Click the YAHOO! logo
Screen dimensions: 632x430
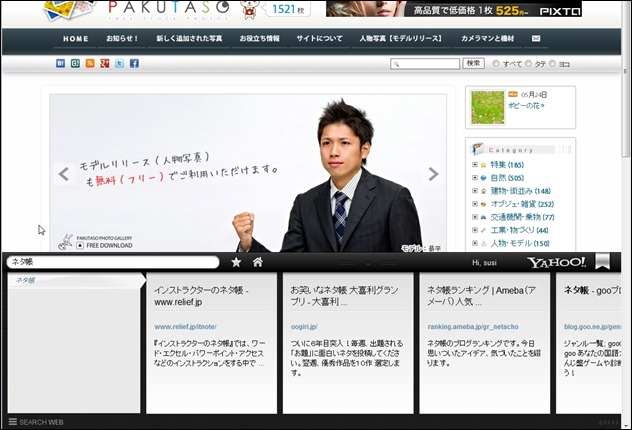557,263
